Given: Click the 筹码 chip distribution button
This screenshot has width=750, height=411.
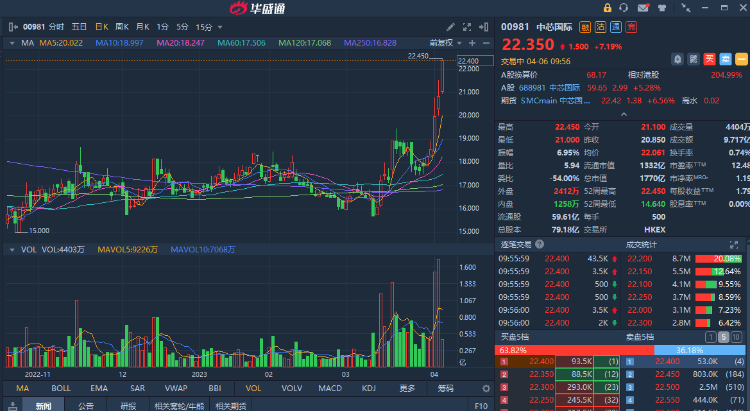Looking at the screenshot, I should click(445, 388).
